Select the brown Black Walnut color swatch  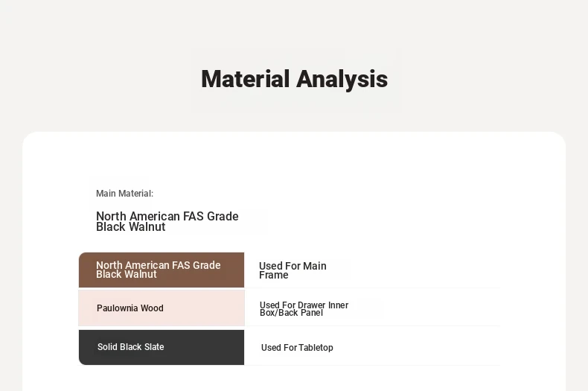tap(162, 270)
